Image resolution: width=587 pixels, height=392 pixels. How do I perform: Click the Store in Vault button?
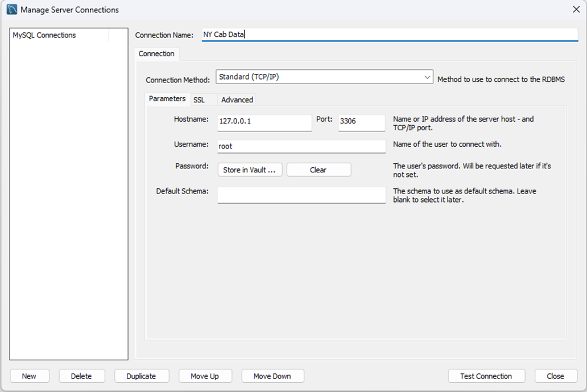(x=250, y=169)
